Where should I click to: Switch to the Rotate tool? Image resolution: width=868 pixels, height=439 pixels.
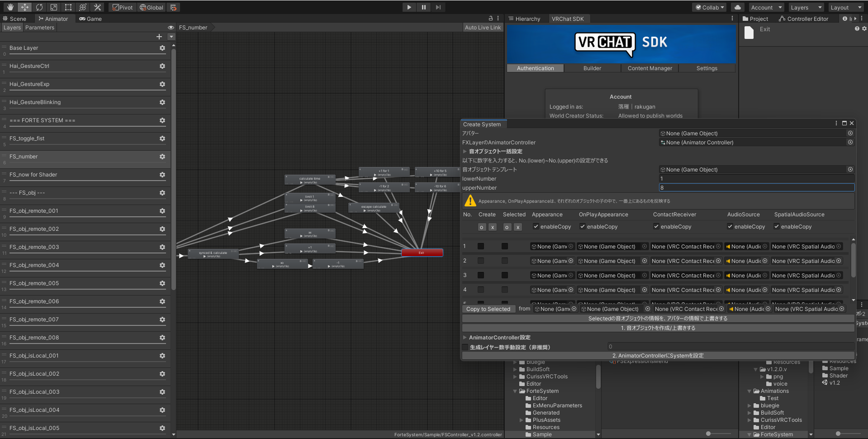[39, 7]
